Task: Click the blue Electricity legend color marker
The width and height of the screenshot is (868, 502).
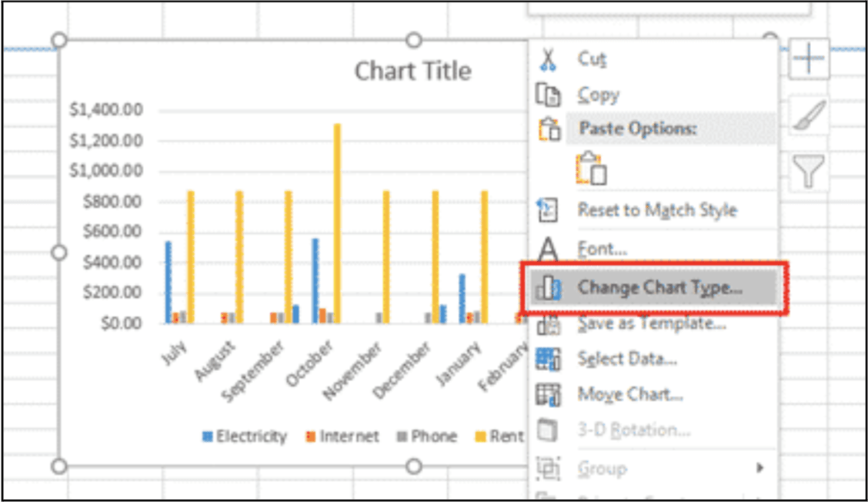Action: 208,437
